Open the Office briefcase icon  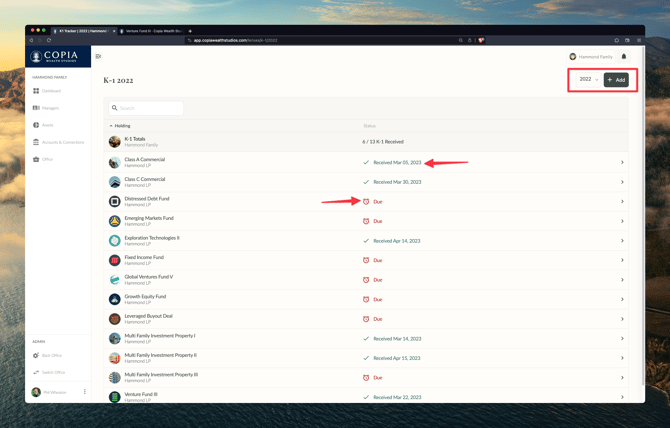coord(36,159)
